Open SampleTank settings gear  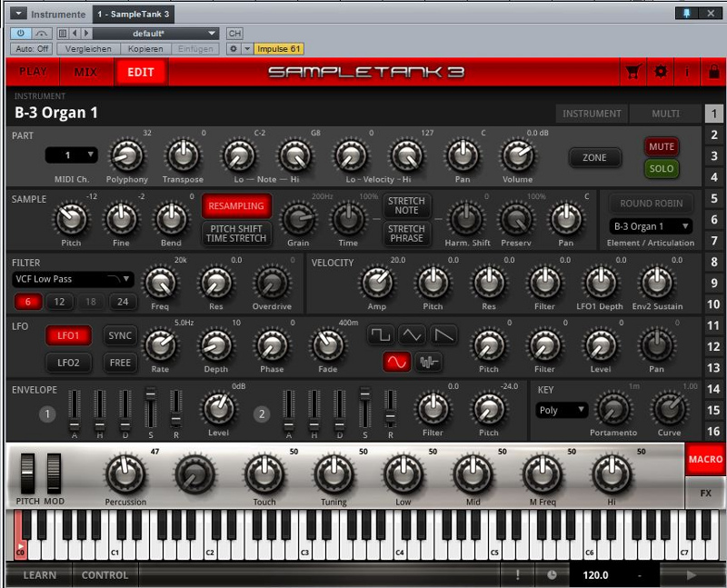[661, 72]
